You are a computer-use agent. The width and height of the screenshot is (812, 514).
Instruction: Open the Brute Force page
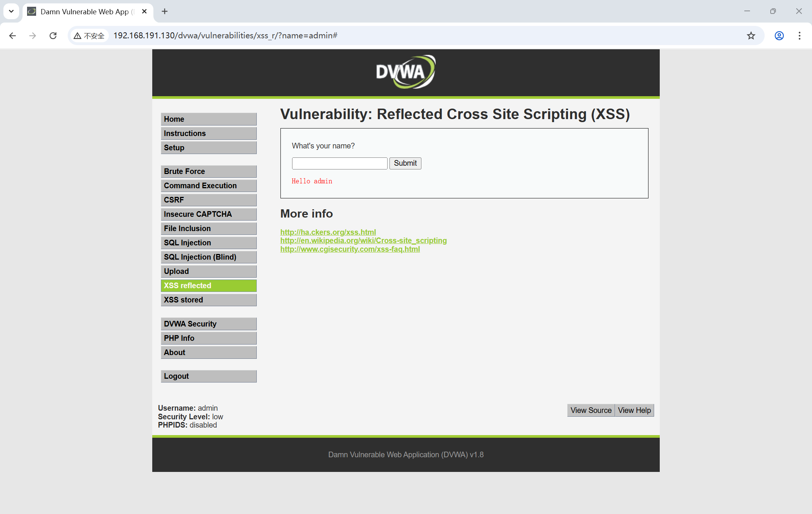(209, 171)
